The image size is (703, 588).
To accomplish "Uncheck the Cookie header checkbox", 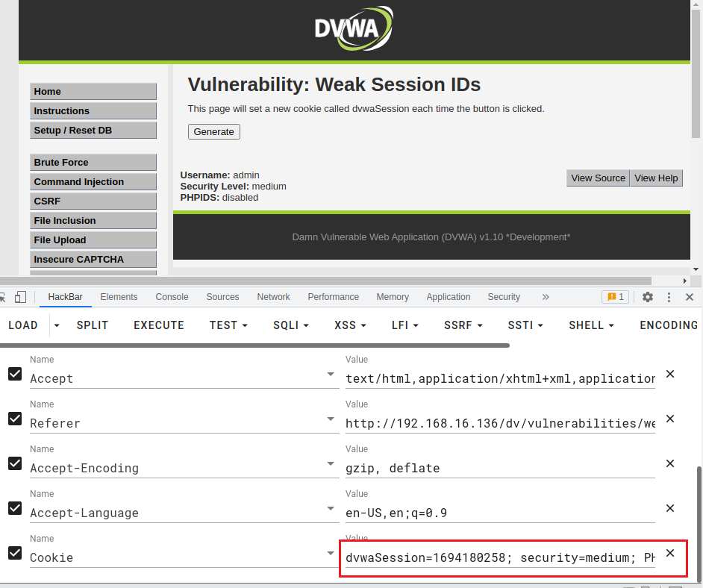I will coord(15,553).
